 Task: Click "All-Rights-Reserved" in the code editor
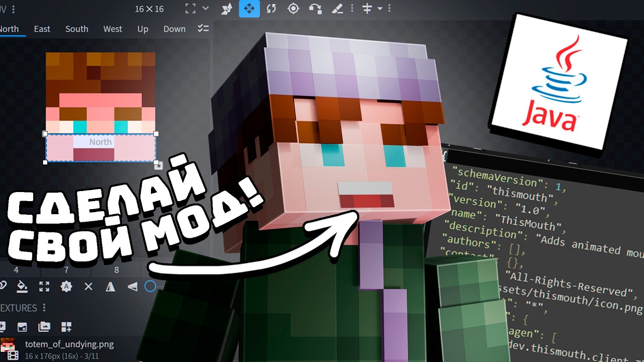click(569, 284)
